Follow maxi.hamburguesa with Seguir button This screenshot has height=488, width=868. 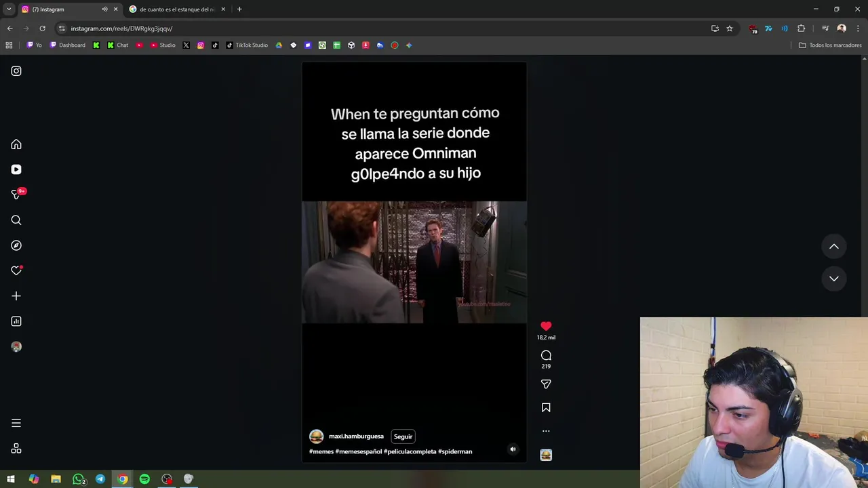pyautogui.click(x=403, y=436)
